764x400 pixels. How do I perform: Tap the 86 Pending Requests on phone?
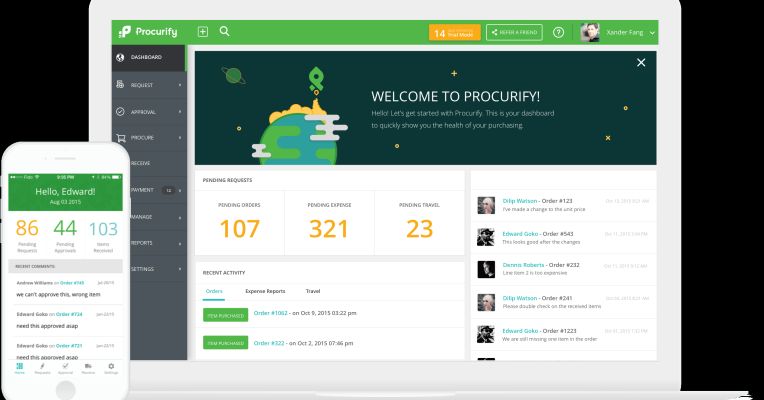pyautogui.click(x=27, y=228)
